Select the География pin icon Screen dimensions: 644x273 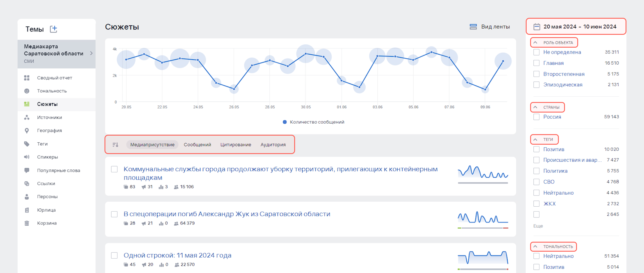point(27,131)
